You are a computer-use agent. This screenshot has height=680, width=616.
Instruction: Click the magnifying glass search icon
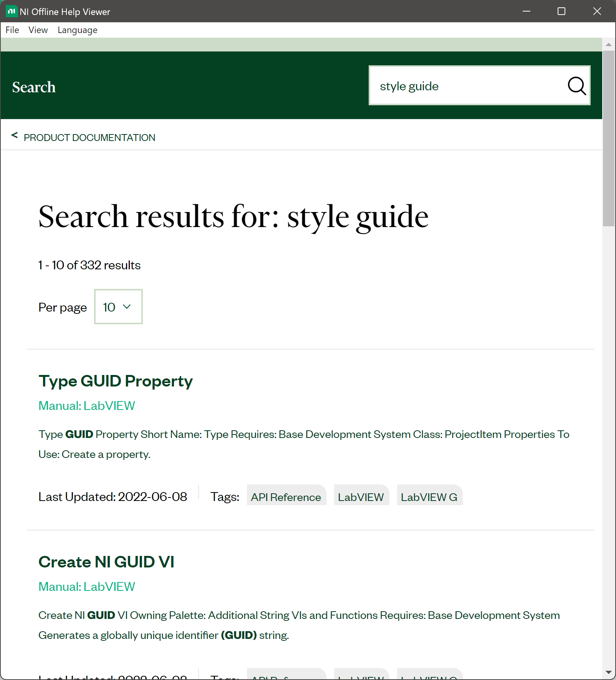[576, 86]
